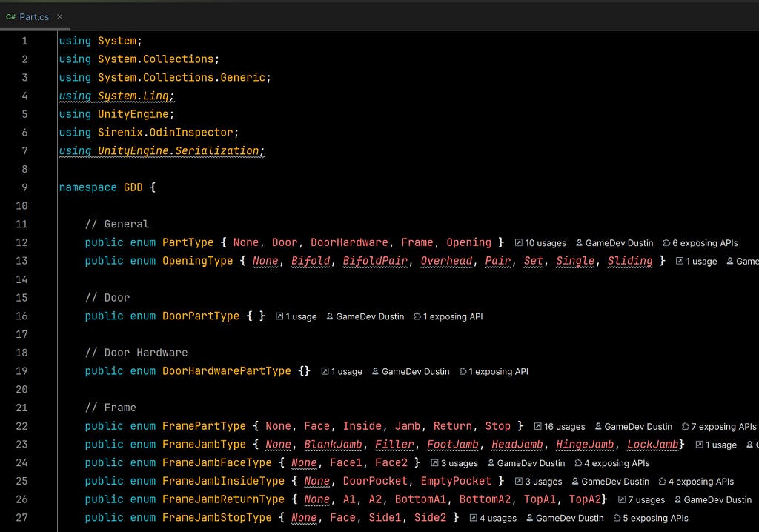Click line number 9 in the gutter

[x=24, y=187]
